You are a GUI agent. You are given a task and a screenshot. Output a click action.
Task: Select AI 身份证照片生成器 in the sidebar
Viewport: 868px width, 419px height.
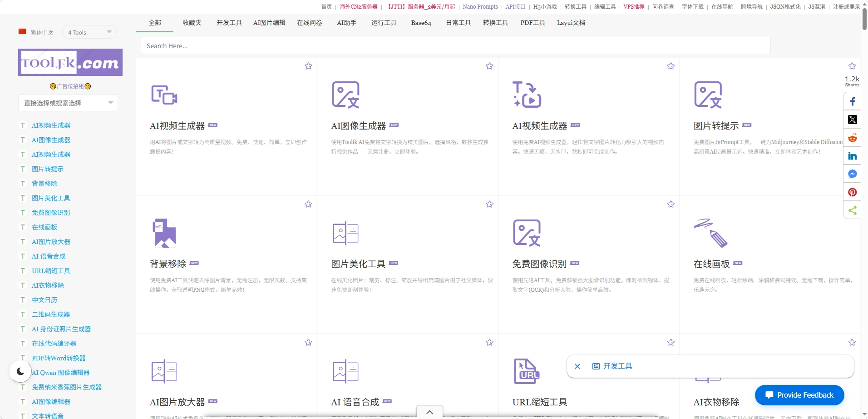tap(61, 329)
